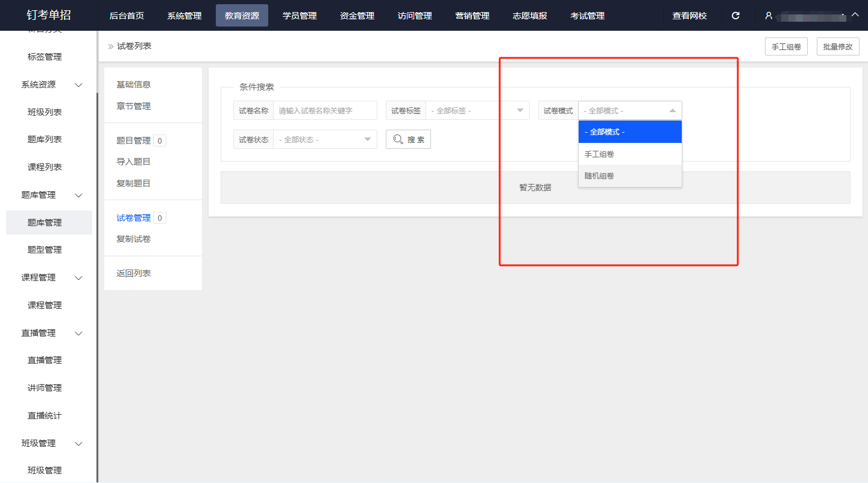Image resolution: width=868 pixels, height=483 pixels.
Task: Select the 全部模式 option in list
Action: [629, 132]
